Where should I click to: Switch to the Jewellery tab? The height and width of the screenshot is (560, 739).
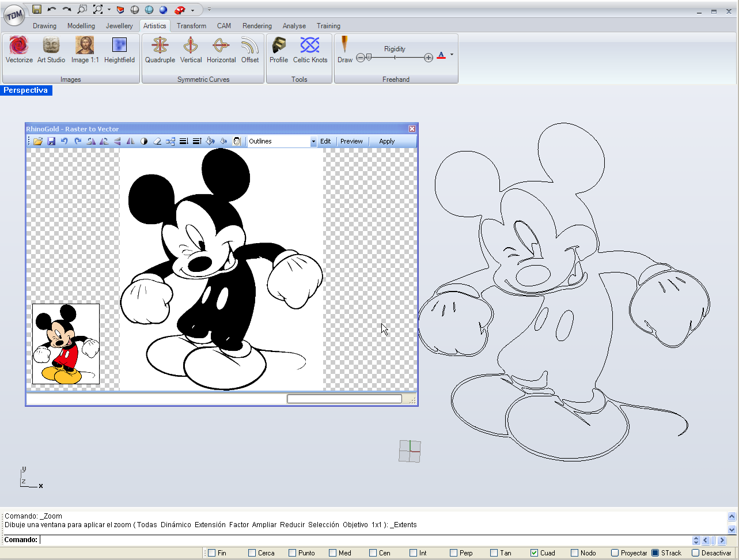119,26
